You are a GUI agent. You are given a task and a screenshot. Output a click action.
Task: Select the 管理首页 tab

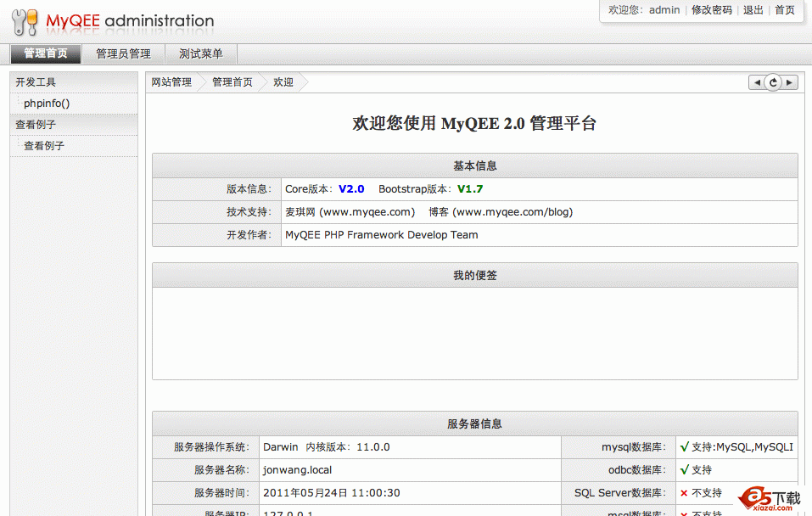point(44,53)
